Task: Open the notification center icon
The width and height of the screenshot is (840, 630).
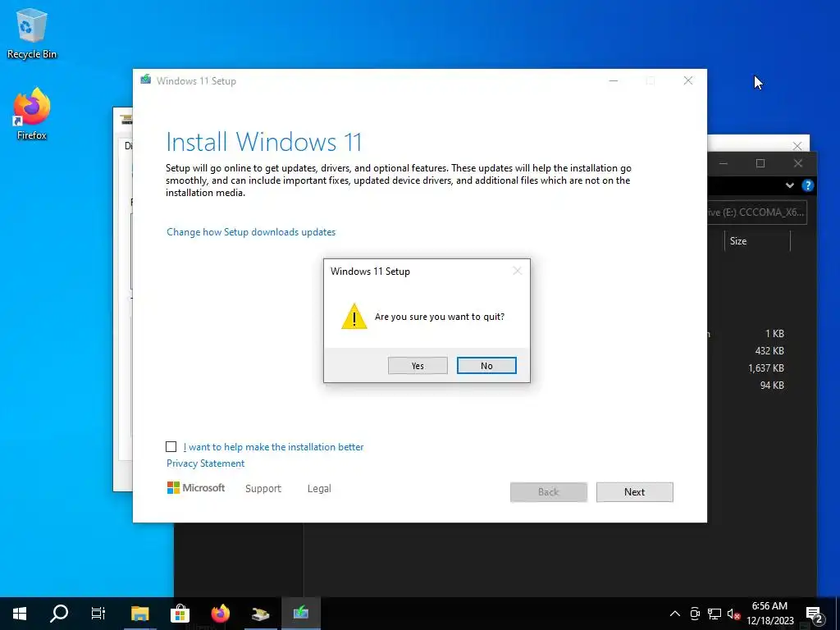Action: click(815, 614)
